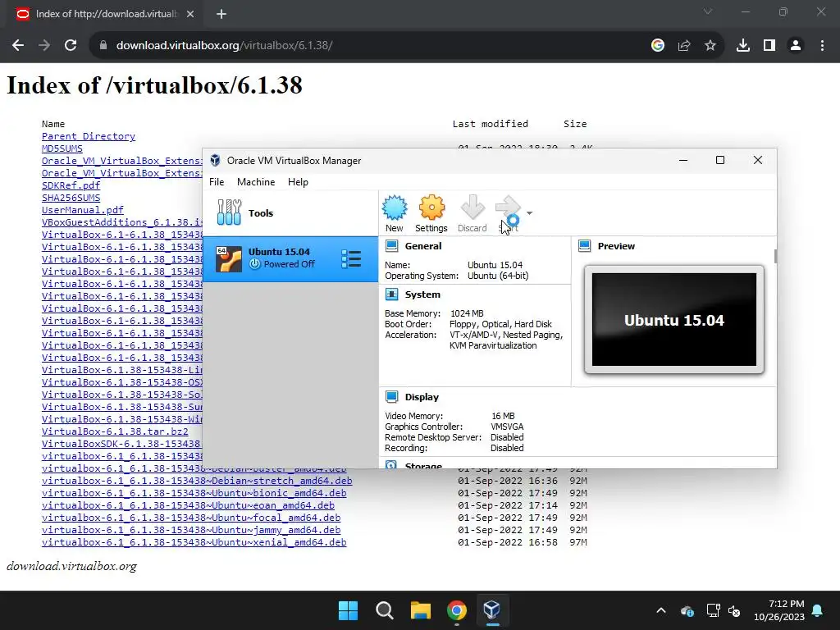Open the SHA256SUMS link
Viewport: 840px width, 630px height.
[71, 198]
